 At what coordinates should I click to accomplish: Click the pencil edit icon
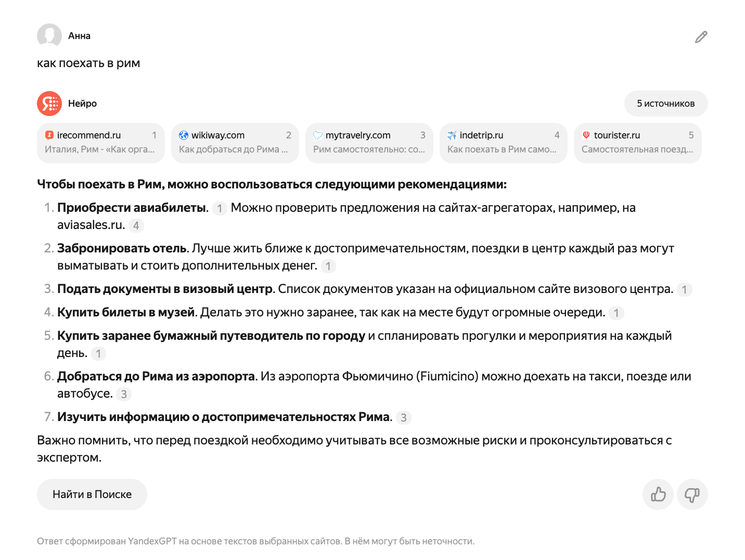click(701, 37)
